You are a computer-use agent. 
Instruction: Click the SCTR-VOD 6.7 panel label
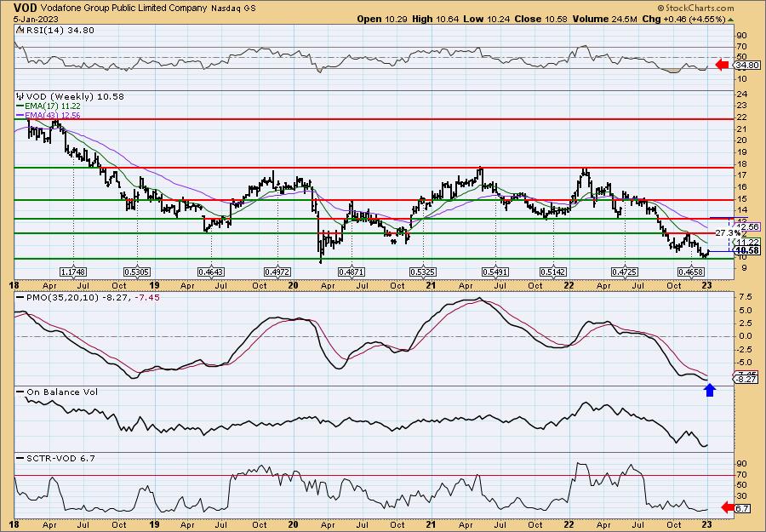[60, 458]
